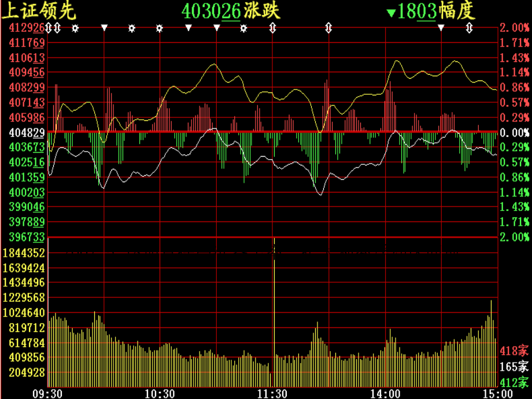The width and height of the screenshot is (532, 399).
Task: Click the green down-triangle before 1803
Action: tap(391, 13)
